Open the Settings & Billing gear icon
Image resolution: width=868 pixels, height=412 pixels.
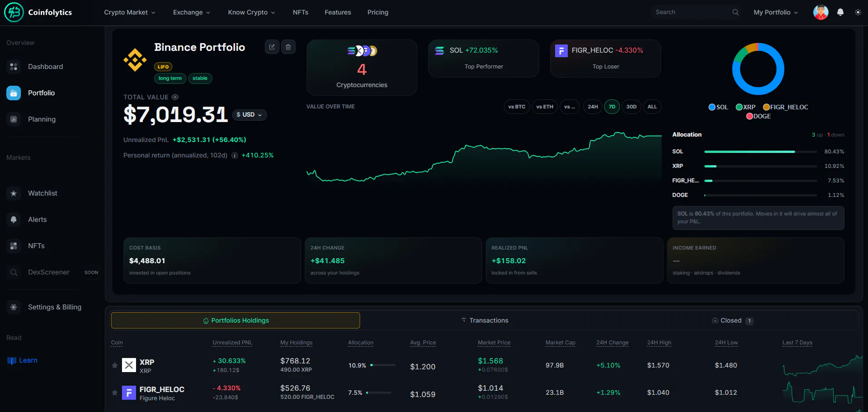tap(14, 307)
